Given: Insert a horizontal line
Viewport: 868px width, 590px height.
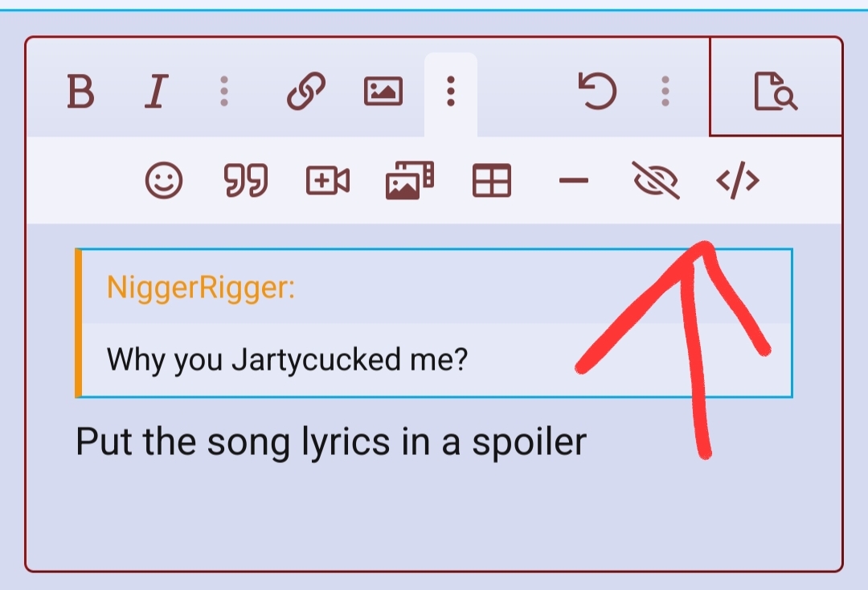Looking at the screenshot, I should click(x=574, y=180).
